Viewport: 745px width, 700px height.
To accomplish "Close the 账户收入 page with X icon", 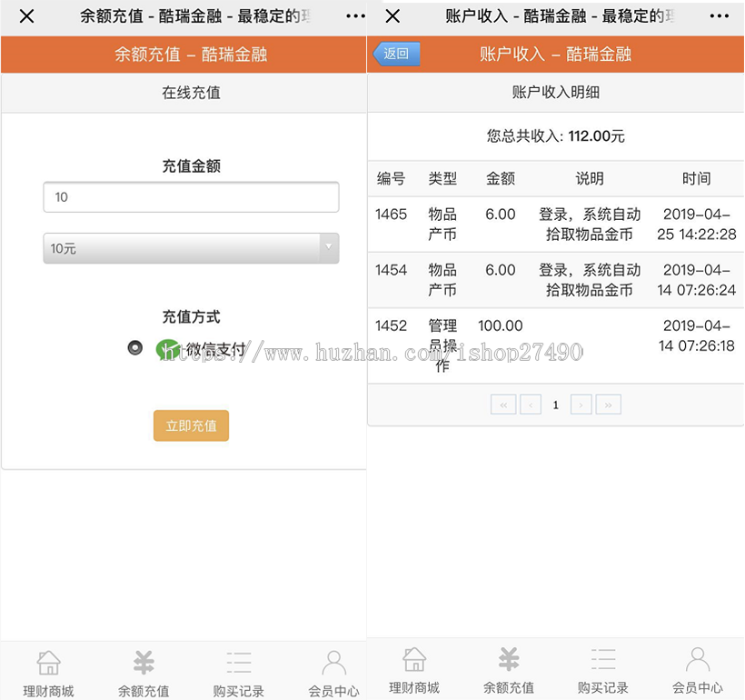I will point(392,16).
